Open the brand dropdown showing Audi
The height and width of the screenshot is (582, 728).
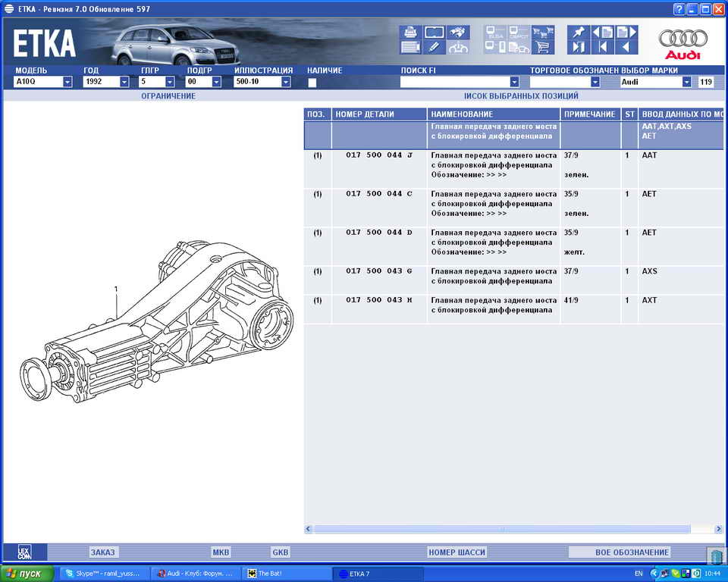tap(686, 82)
